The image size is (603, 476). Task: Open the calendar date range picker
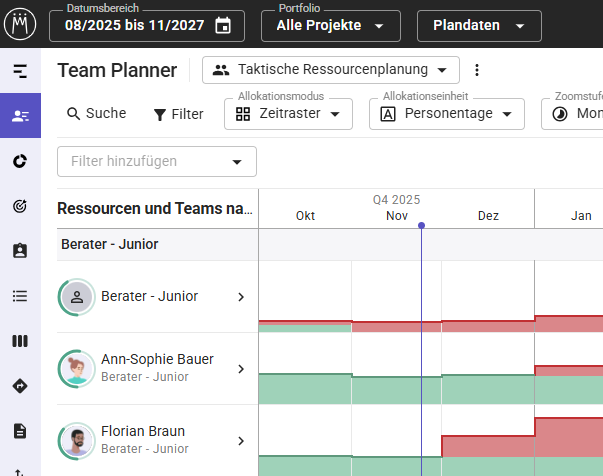tap(223, 26)
